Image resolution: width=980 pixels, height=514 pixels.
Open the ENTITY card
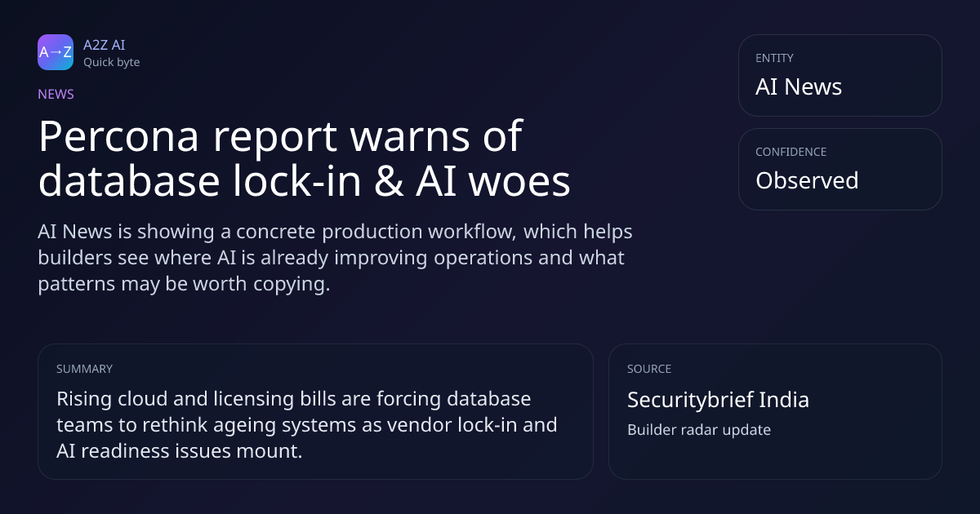pos(840,75)
